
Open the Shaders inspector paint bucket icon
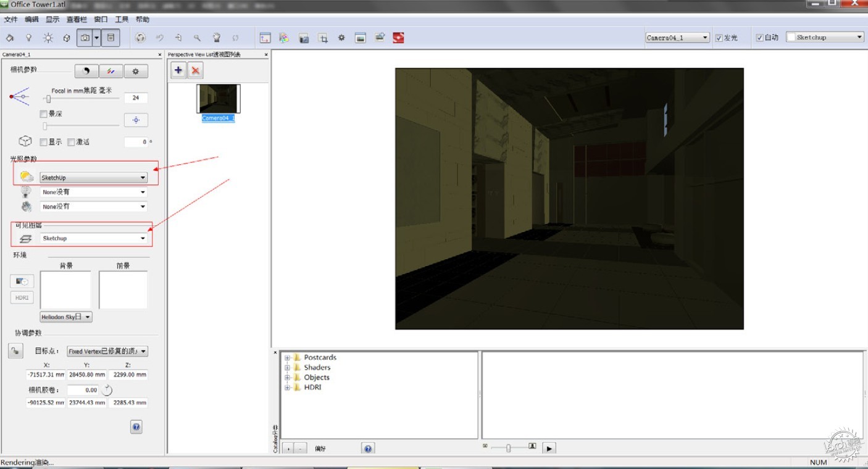pos(10,38)
